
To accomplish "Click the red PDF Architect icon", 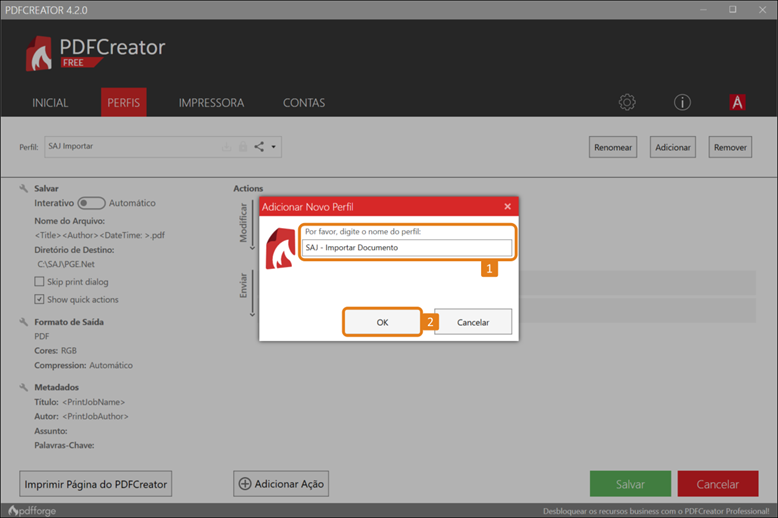I will [x=738, y=102].
